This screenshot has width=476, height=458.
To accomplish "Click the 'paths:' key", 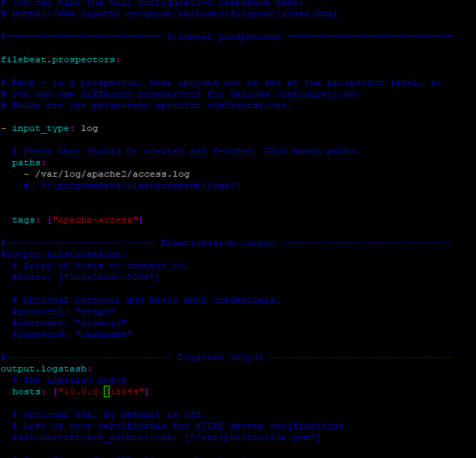I will 29,162.
